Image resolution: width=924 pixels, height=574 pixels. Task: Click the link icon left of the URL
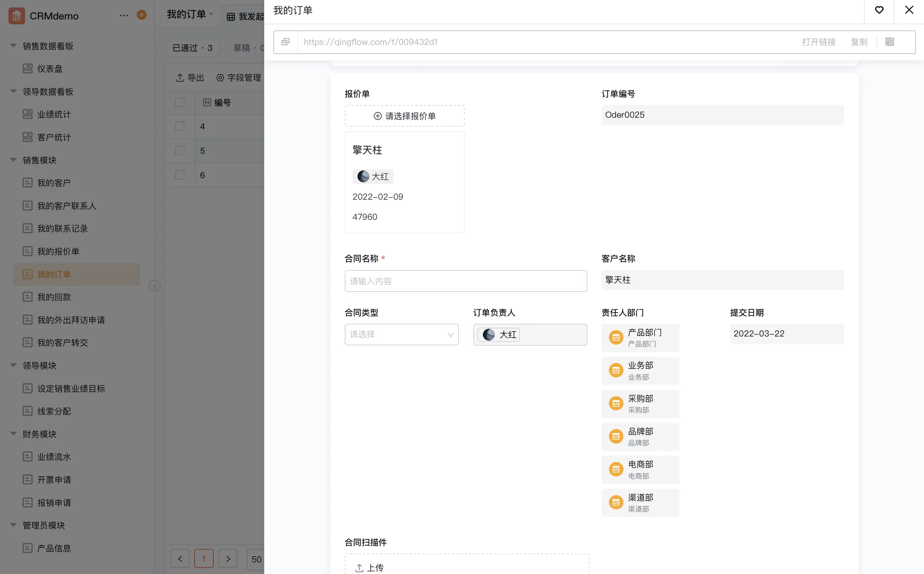tap(286, 42)
